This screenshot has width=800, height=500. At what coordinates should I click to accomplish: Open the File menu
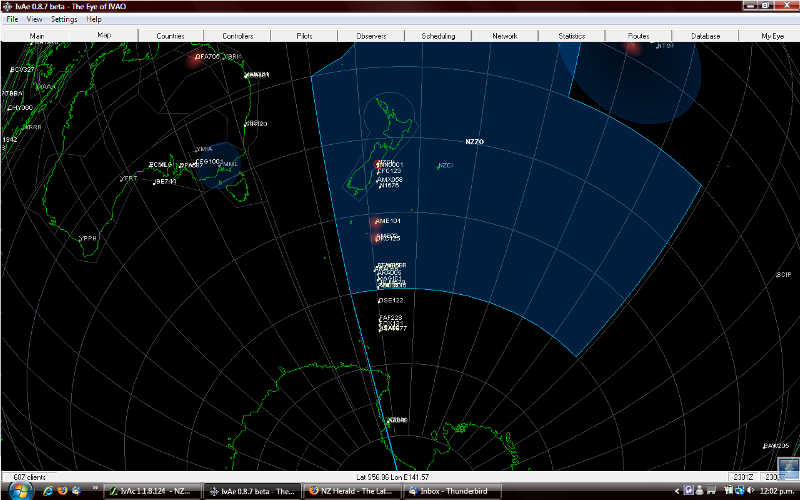click(x=12, y=19)
